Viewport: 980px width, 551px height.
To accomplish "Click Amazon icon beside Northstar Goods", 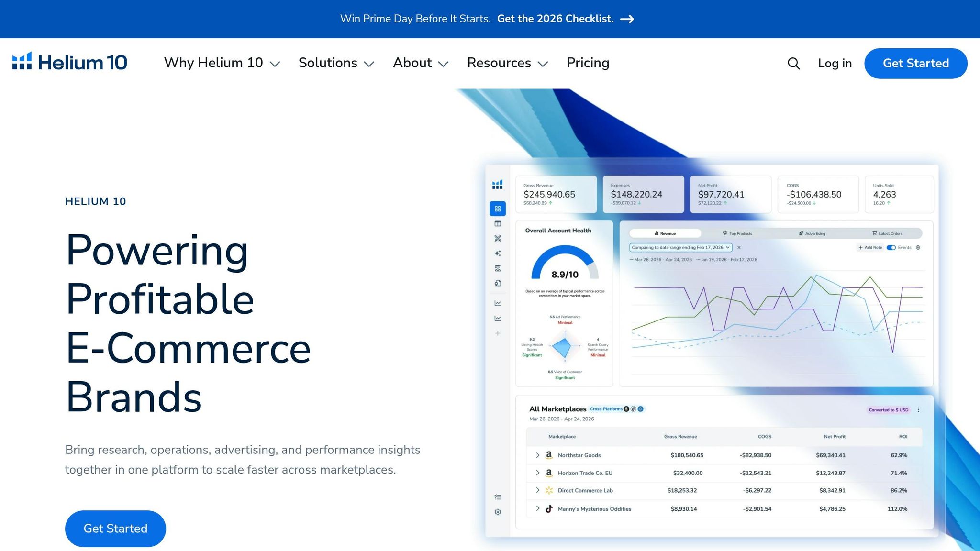I will (x=549, y=455).
